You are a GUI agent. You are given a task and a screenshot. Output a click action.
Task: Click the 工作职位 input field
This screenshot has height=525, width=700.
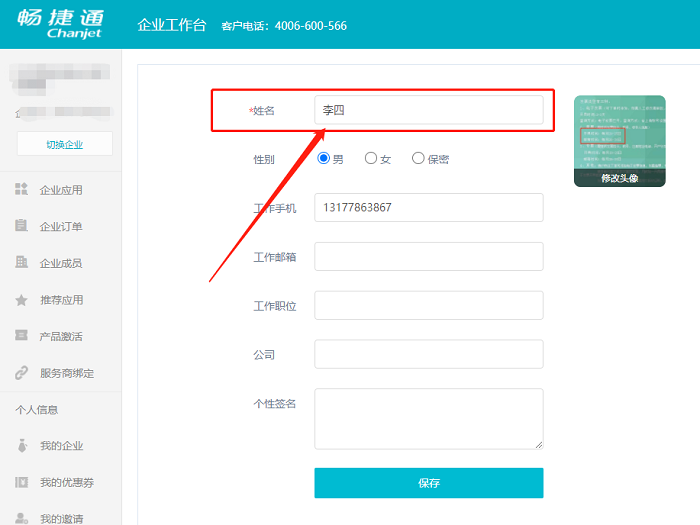coord(429,305)
